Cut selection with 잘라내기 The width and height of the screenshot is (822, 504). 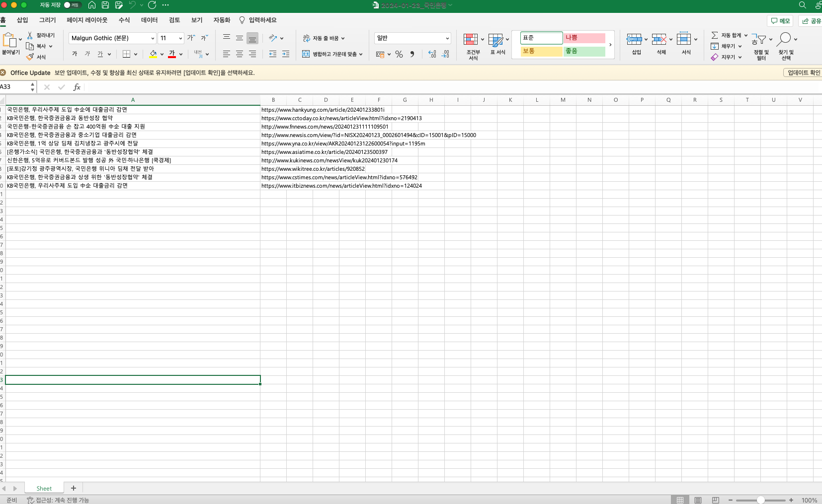point(41,35)
